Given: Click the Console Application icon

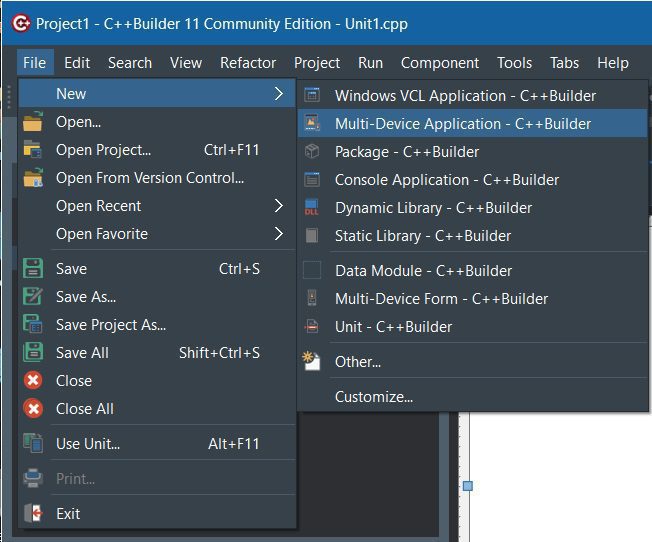Looking at the screenshot, I should click(x=312, y=179).
